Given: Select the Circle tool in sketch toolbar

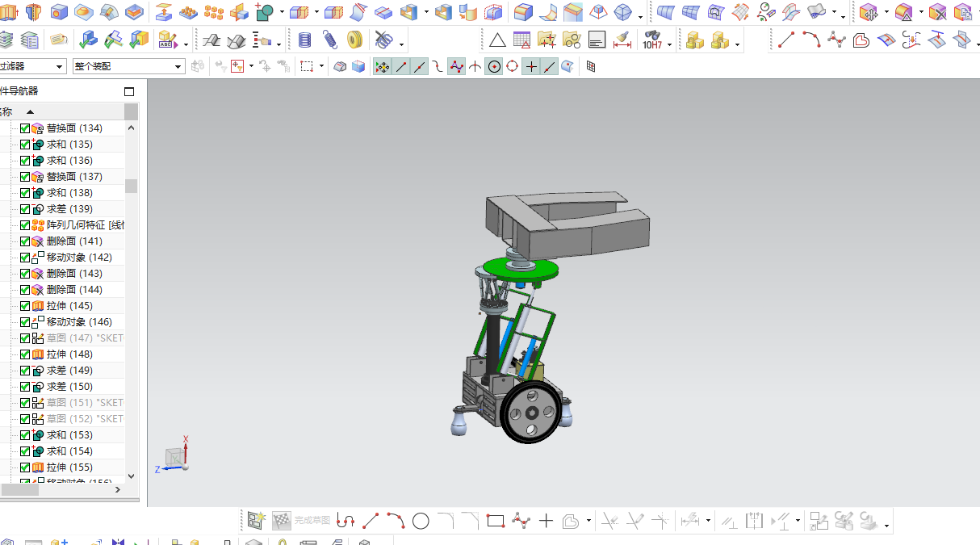Looking at the screenshot, I should point(421,521).
